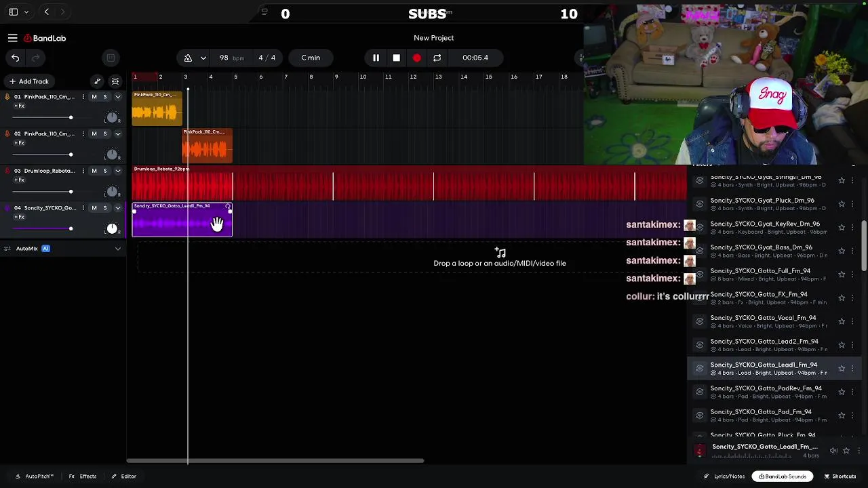The image size is (868, 488).
Task: Select the Soncity_SYCKO_Gotto_Lead2_Fm_94 loop
Action: (x=774, y=345)
